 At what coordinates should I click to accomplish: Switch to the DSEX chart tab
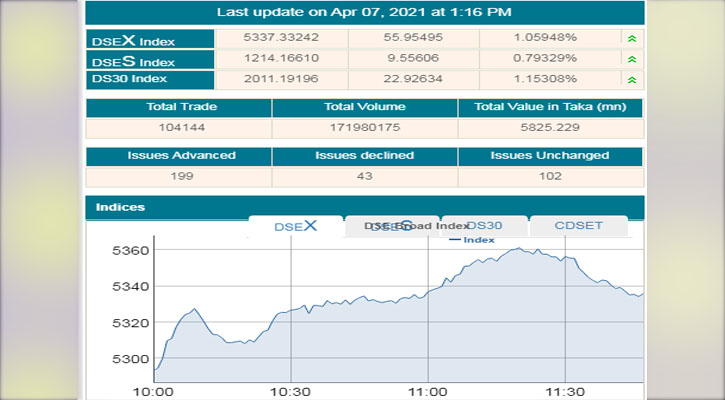point(295,226)
